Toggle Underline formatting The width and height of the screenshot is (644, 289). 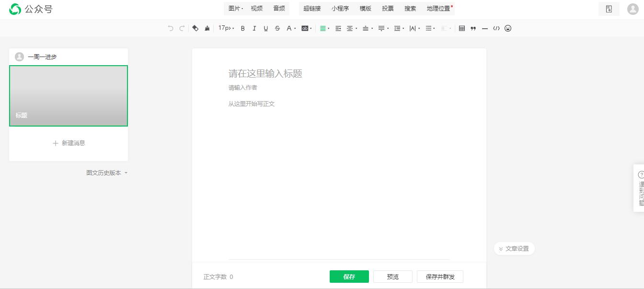click(266, 28)
